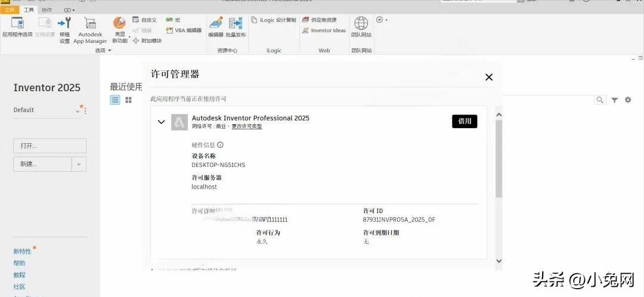Open 供应商资源 supplier content

point(319,20)
